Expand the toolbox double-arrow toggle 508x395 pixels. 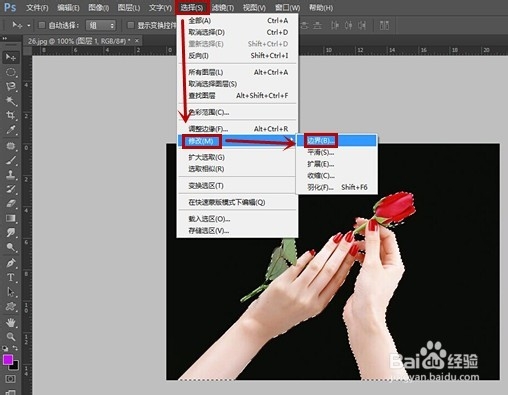[x=5, y=38]
